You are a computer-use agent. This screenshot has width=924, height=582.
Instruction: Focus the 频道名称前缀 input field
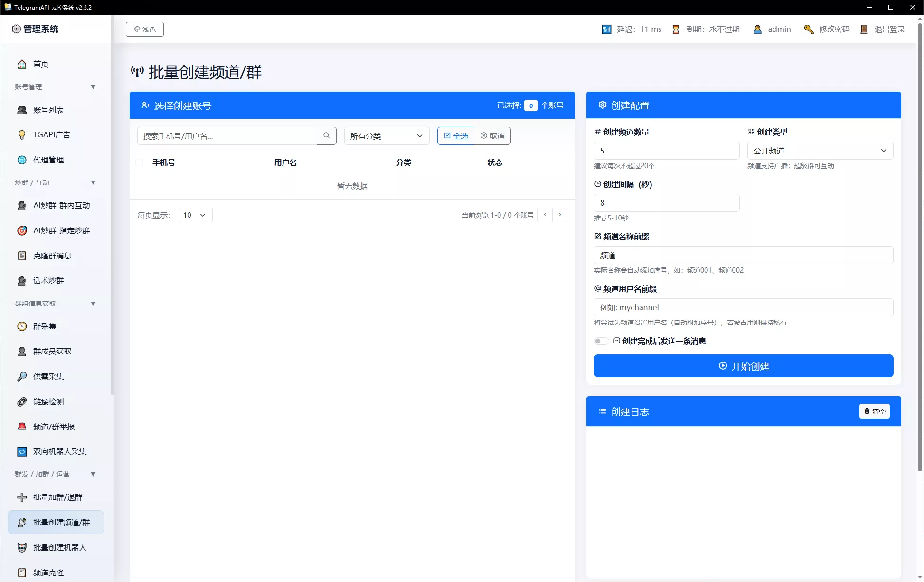pos(744,255)
